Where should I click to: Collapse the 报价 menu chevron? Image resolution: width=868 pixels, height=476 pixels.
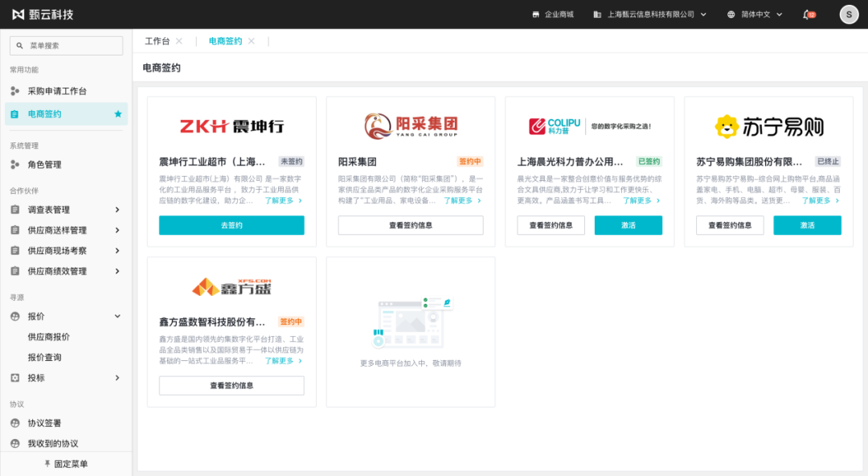117,315
